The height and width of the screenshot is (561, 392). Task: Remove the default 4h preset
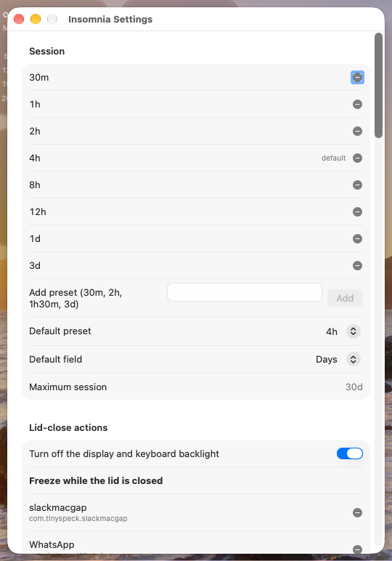coord(357,158)
